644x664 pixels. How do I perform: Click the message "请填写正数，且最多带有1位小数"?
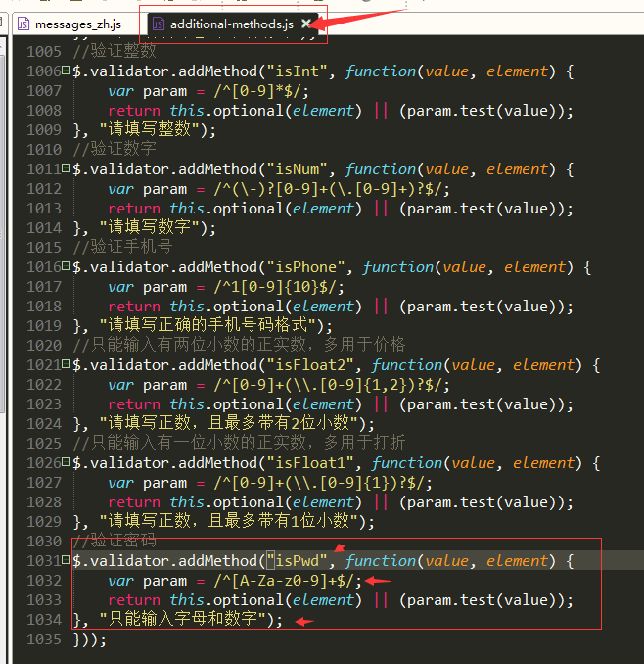[x=229, y=521]
